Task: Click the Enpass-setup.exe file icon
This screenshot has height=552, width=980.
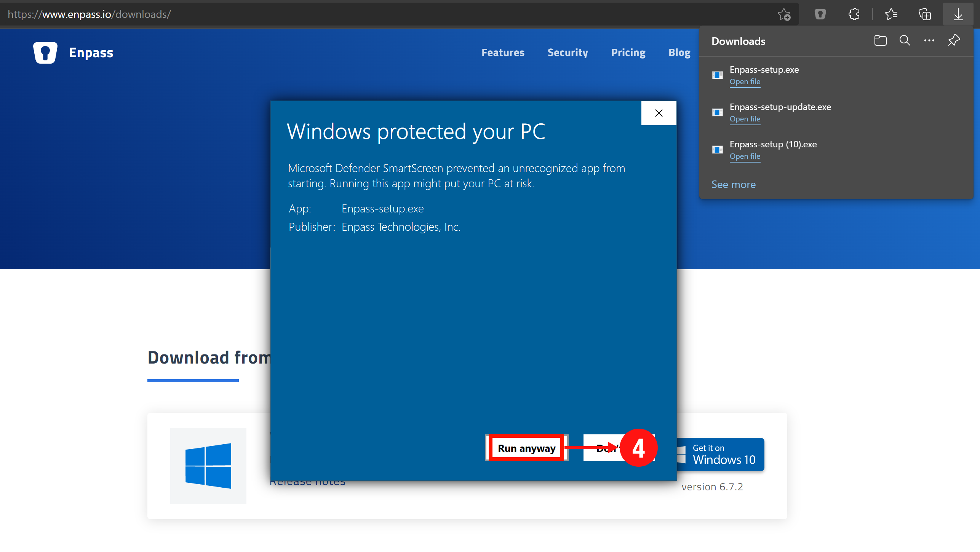Action: (718, 75)
